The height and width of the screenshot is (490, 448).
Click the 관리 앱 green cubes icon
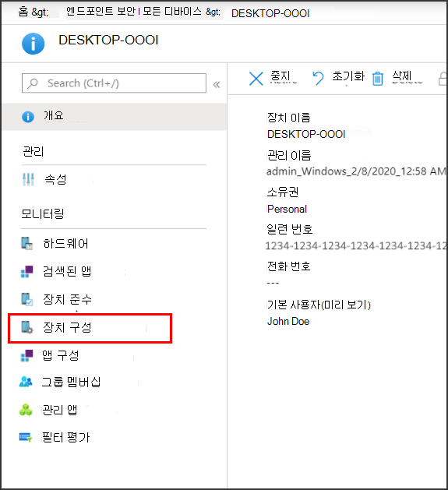tap(26, 410)
